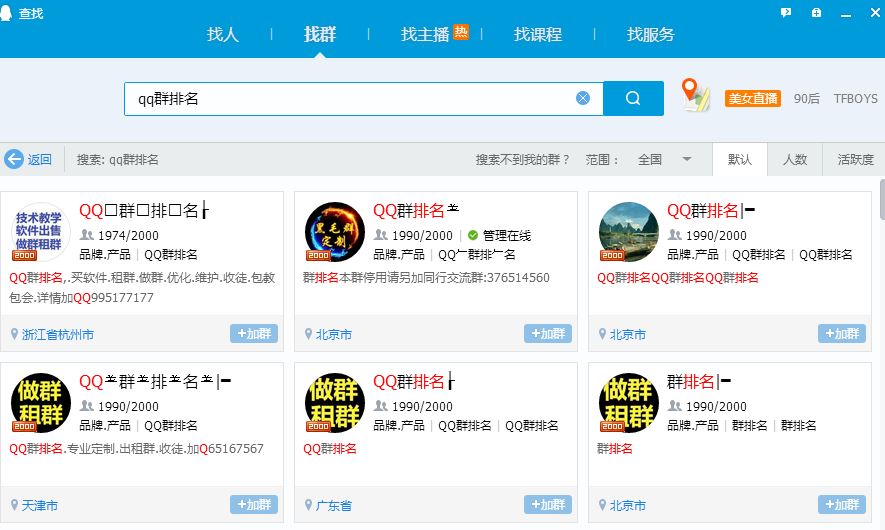The width and height of the screenshot is (885, 530).
Task: Click 管理在线 status label
Action: 507,235
